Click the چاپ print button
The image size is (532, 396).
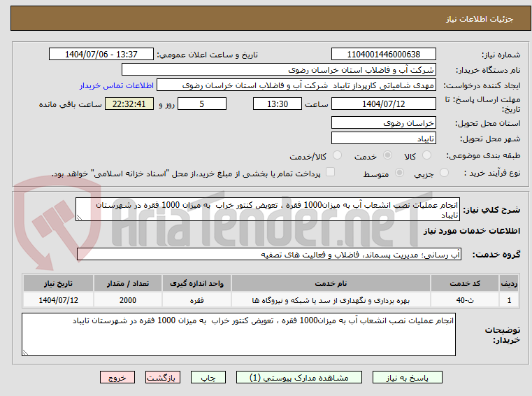pyautogui.click(x=208, y=377)
